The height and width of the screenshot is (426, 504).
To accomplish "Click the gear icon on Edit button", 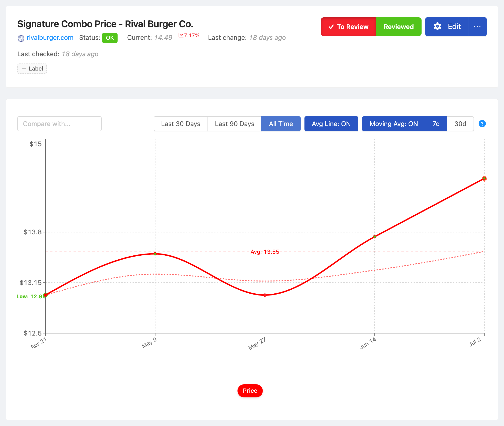I will click(437, 26).
